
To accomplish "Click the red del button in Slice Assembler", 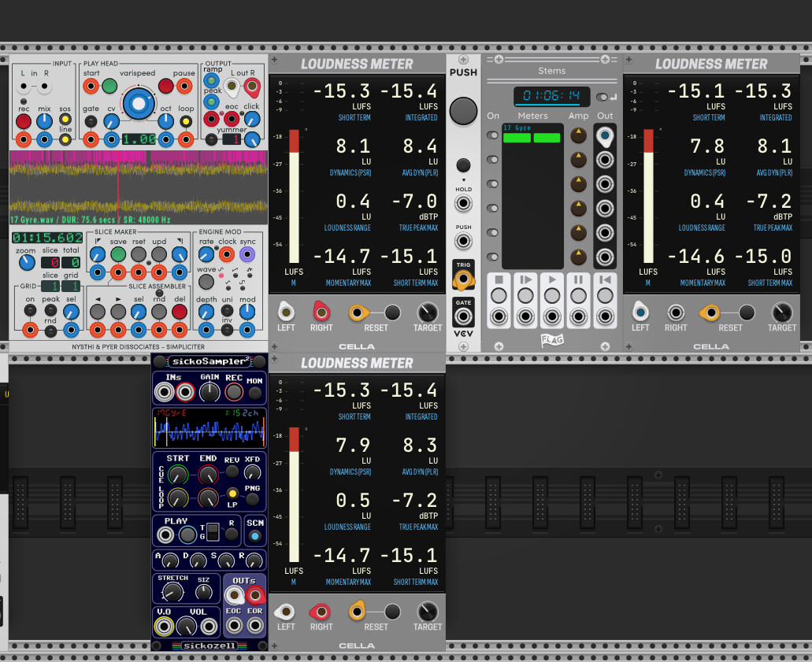I will pyautogui.click(x=180, y=312).
